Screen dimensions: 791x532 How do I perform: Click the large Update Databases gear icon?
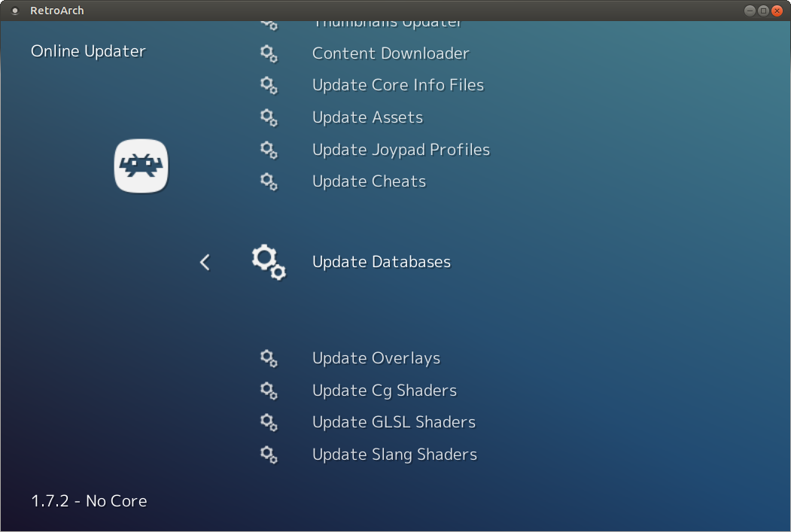point(269,262)
